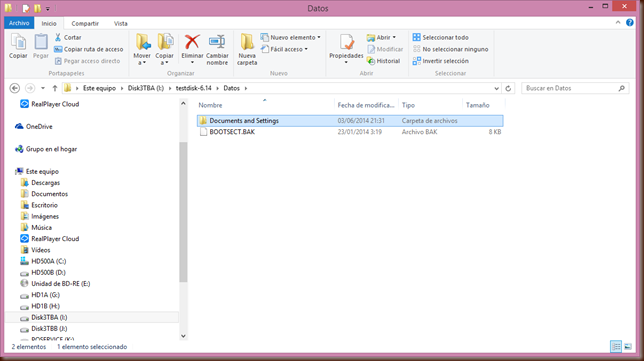This screenshot has height=361, width=644.
Task: Click No seleccionar ninguno
Action: [x=451, y=49]
